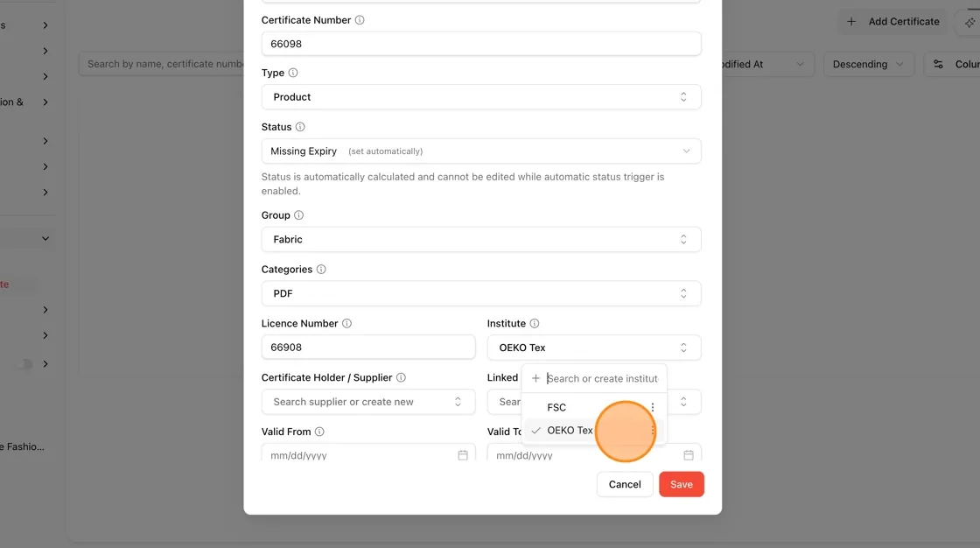Click info icon next to Certificate Number
Image resolution: width=980 pixels, height=548 pixels.
[x=360, y=20]
